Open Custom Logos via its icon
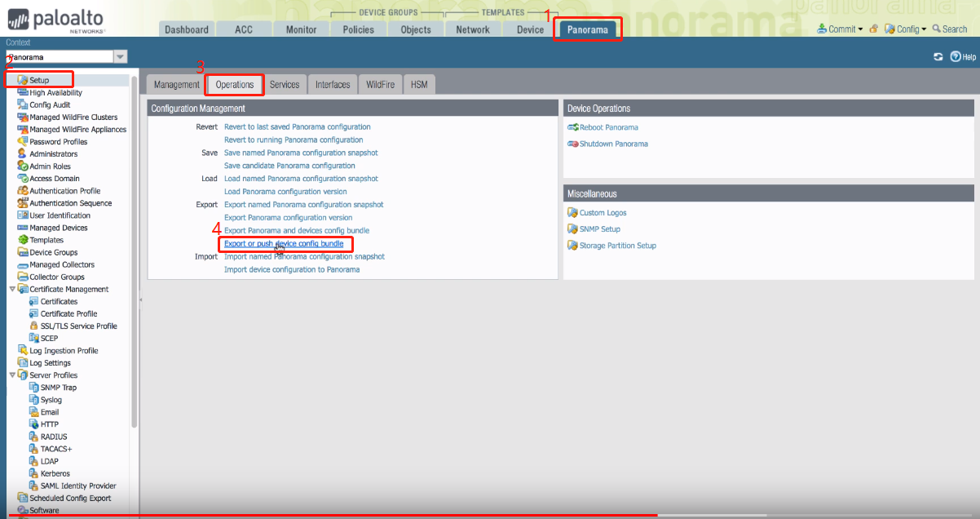 (x=572, y=213)
